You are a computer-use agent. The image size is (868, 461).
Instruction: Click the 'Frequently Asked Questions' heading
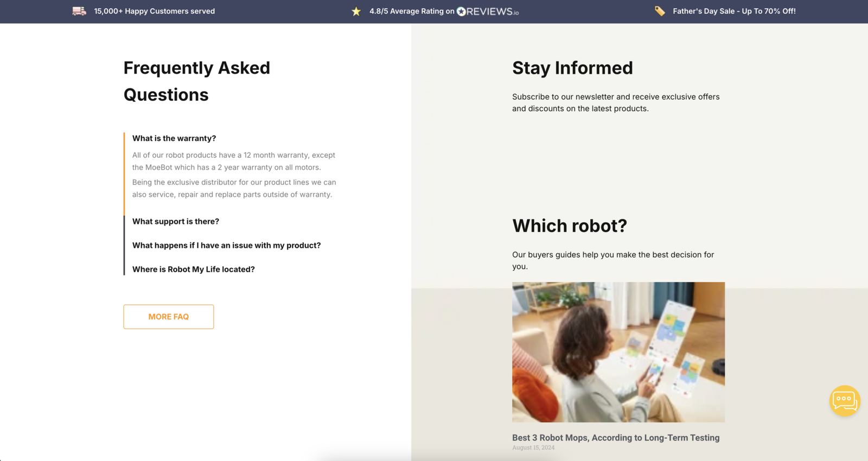197,81
